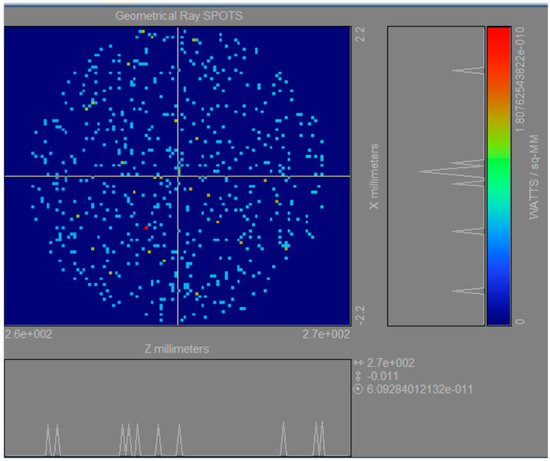Click the 2.6e+002 Z axis minimum label

tap(29, 334)
